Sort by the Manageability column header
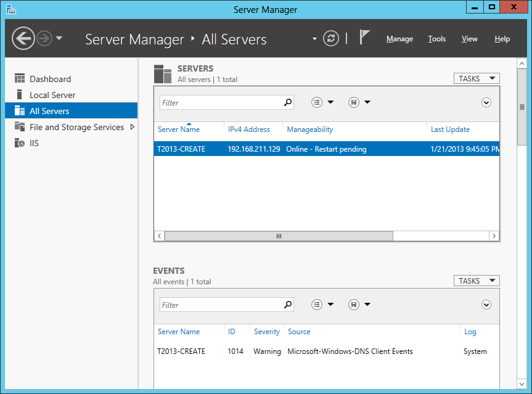532x394 pixels. pos(309,129)
